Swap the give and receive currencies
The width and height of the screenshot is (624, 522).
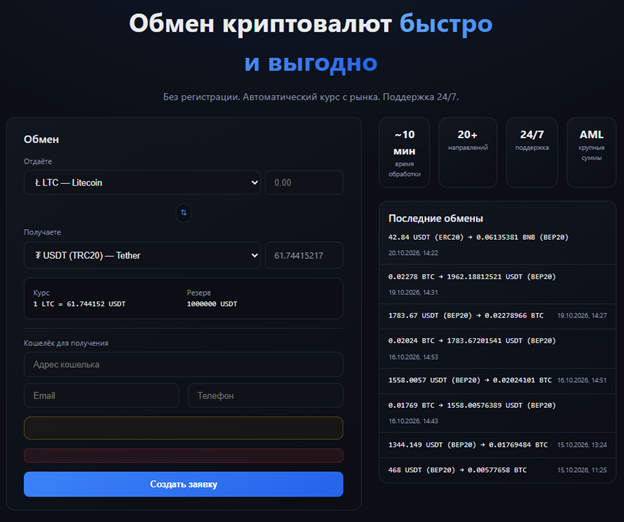click(183, 212)
